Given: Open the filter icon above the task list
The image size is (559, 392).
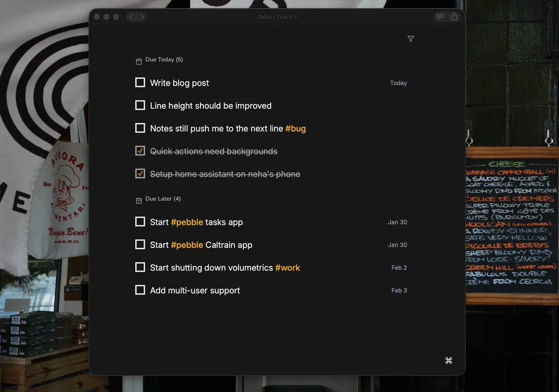Looking at the screenshot, I should [410, 39].
